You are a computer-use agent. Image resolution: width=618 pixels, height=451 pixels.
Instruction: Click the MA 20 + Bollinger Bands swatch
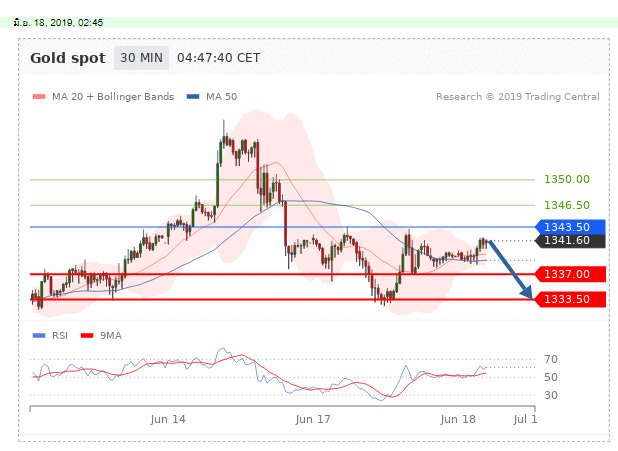pyautogui.click(x=39, y=97)
